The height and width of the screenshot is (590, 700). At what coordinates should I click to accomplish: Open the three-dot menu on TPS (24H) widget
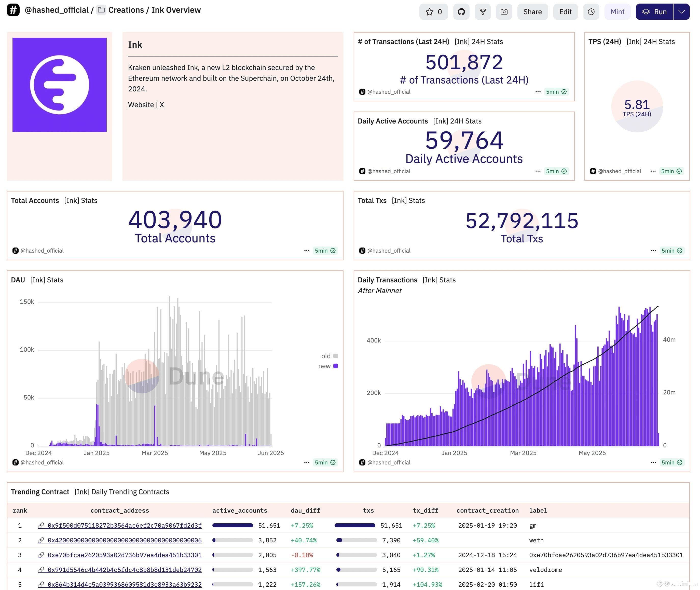coord(653,171)
